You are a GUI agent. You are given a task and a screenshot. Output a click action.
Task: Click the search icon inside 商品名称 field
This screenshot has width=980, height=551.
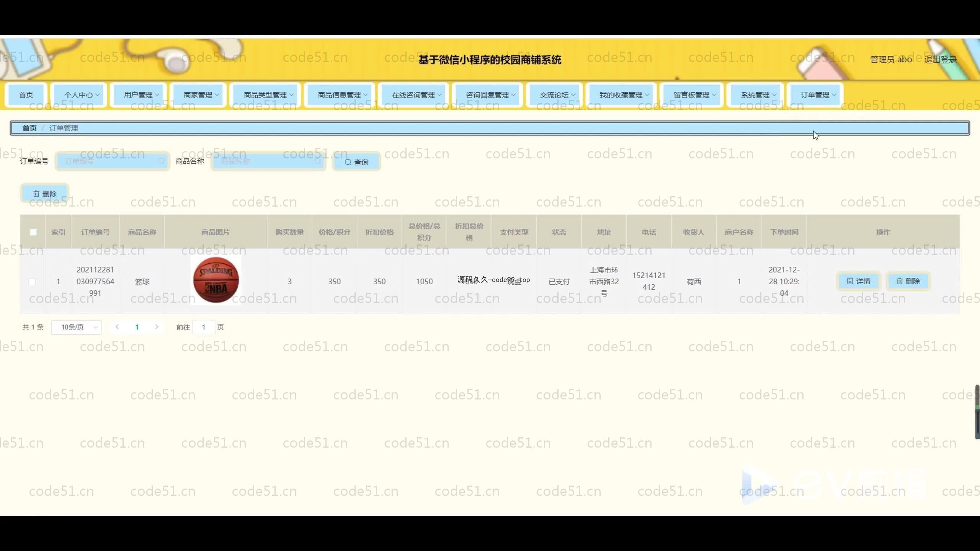[x=317, y=161]
